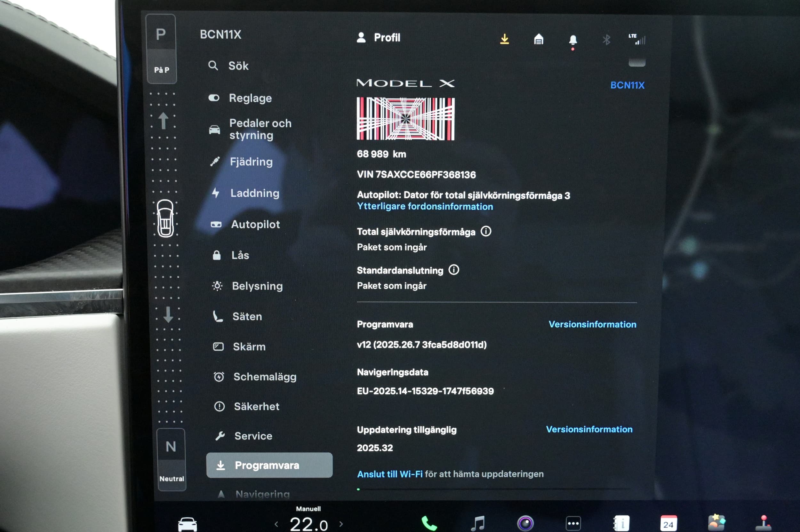
Task: Tap the Bluetooth status icon
Action: tap(606, 40)
